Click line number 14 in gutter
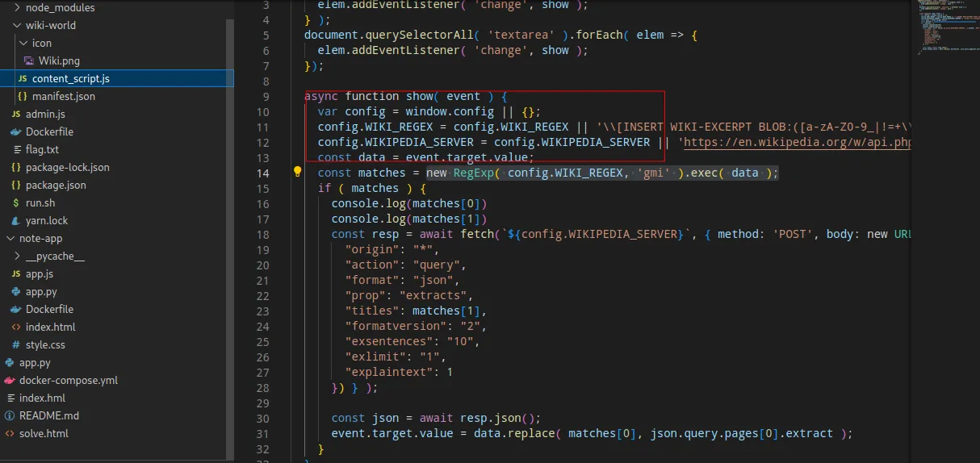Screen dimensions: 980x463 click(x=262, y=173)
